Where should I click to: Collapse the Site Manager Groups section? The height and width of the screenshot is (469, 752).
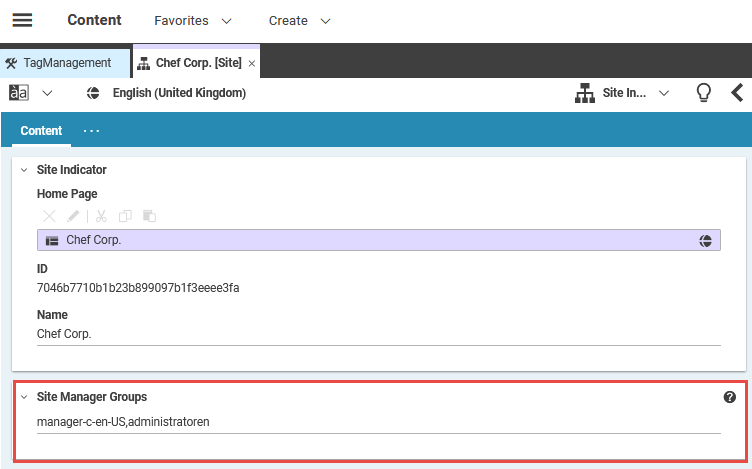24,397
